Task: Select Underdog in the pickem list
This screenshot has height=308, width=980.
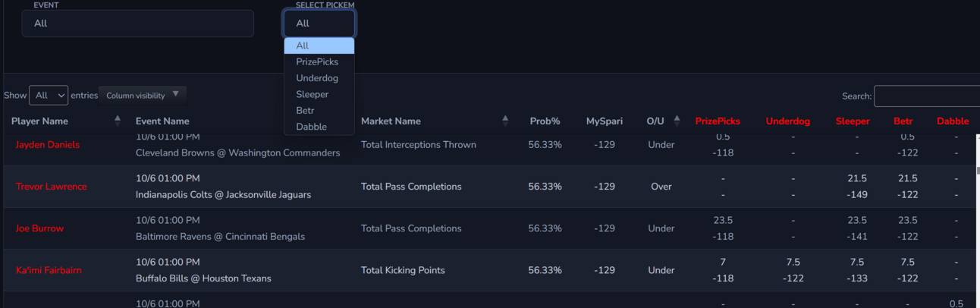Action: (317, 78)
